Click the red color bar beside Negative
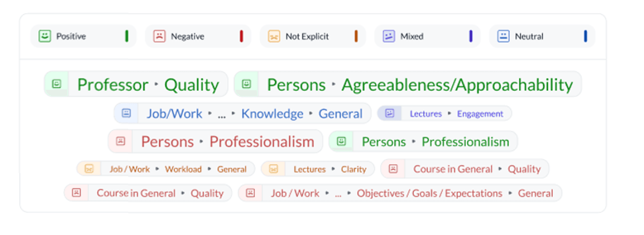 [x=241, y=36]
